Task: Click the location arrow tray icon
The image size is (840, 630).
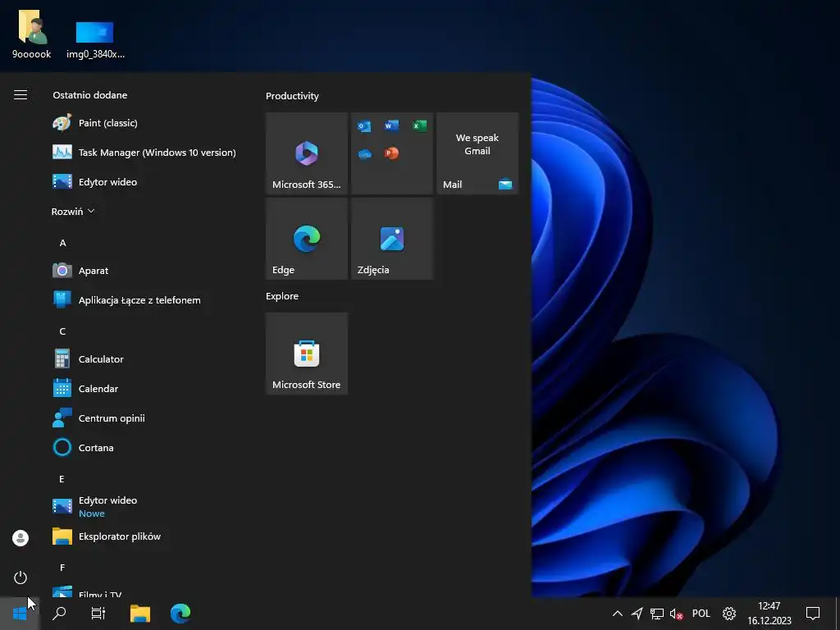Action: coord(637,614)
